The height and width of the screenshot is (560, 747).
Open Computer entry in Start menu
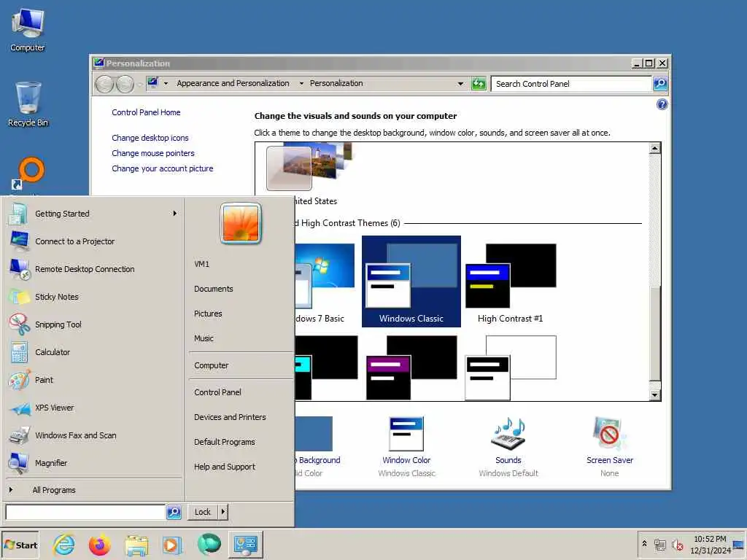(212, 365)
